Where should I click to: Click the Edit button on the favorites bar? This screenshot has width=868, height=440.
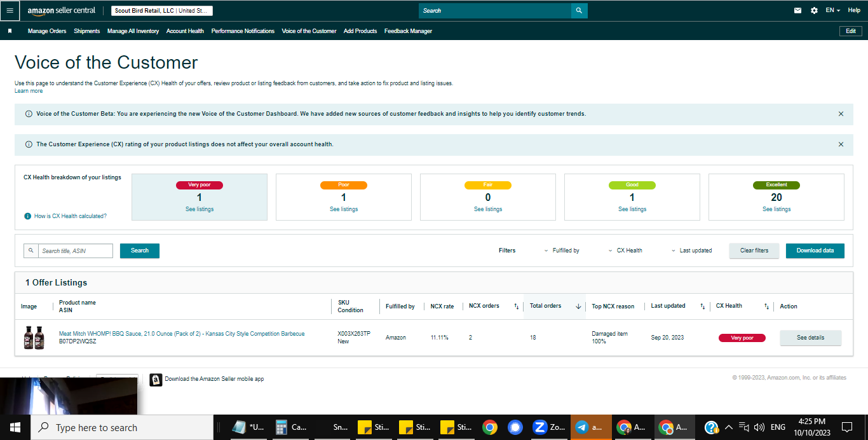(x=851, y=31)
